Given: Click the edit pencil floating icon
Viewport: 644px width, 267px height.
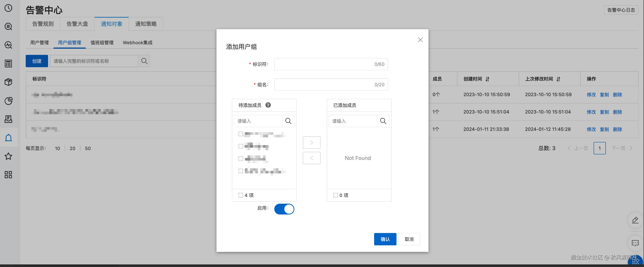Looking at the screenshot, I should (x=635, y=220).
